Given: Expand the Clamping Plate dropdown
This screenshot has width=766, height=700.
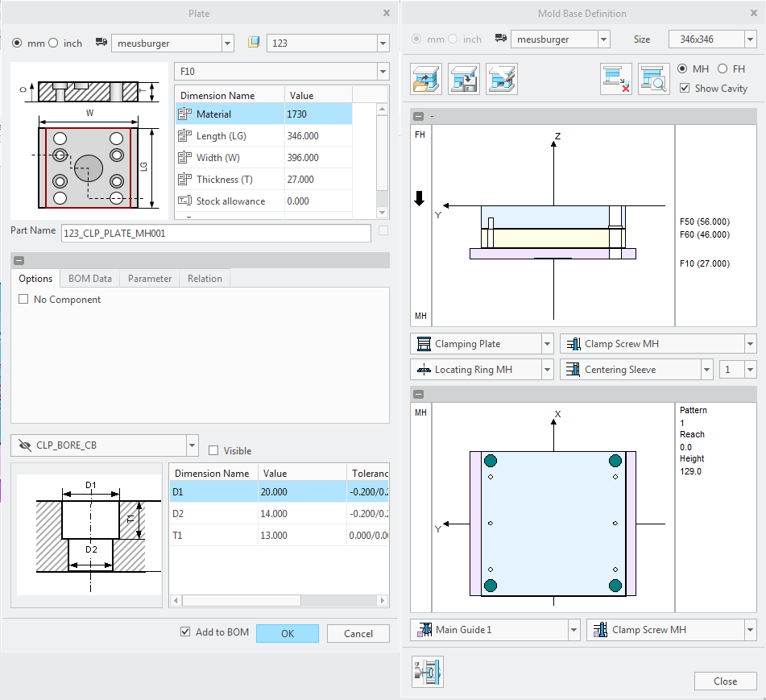Looking at the screenshot, I should click(x=547, y=344).
